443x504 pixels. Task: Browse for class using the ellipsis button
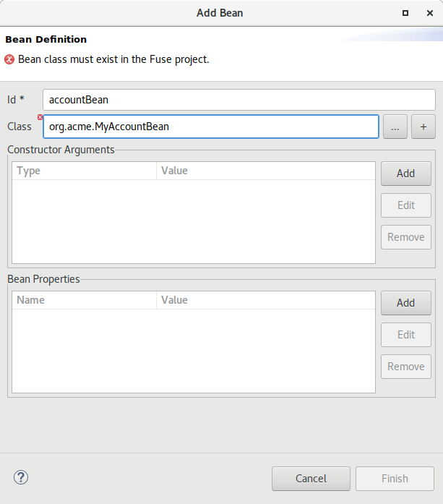click(395, 127)
